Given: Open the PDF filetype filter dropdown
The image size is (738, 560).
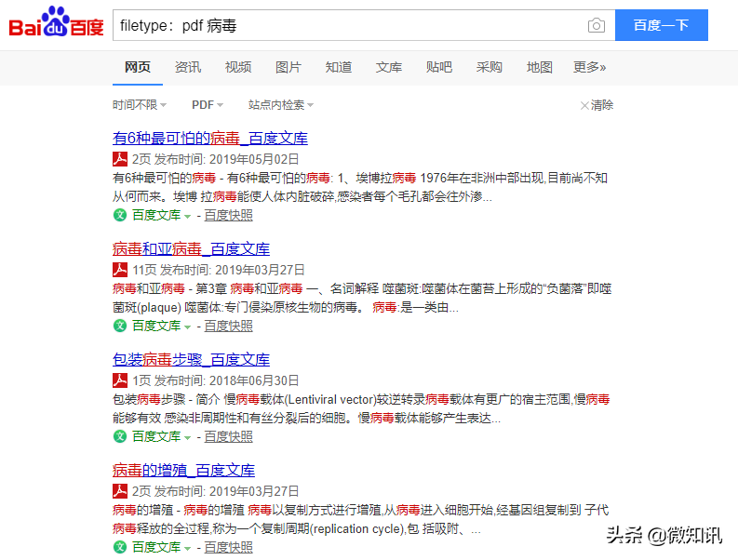Looking at the screenshot, I should (x=208, y=104).
